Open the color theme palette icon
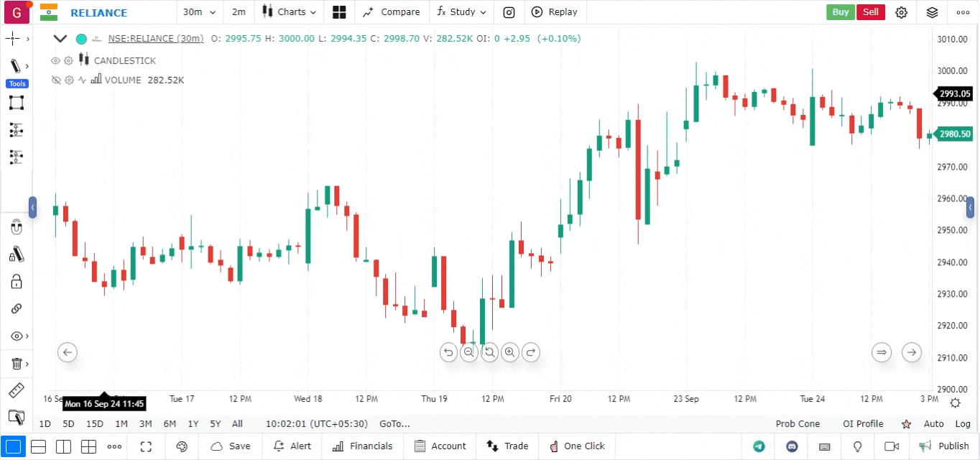The height and width of the screenshot is (460, 980). (x=182, y=446)
